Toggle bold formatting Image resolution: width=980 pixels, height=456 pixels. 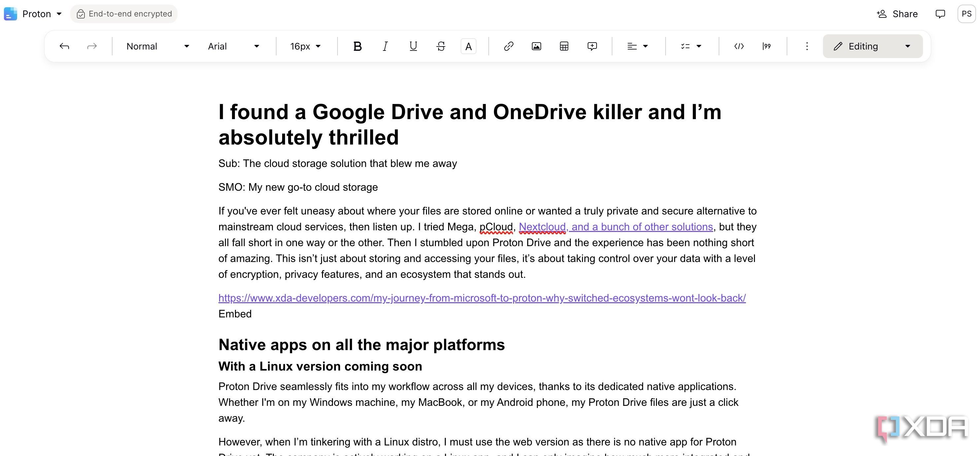point(357,47)
